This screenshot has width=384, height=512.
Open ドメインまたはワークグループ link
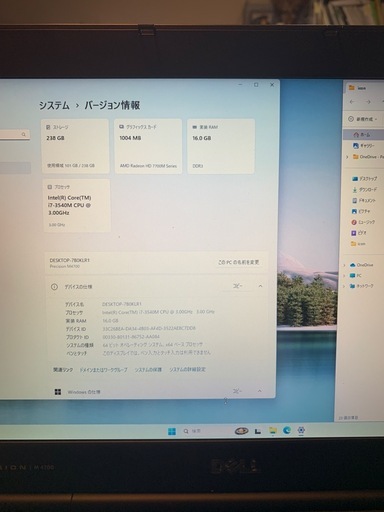(103, 370)
